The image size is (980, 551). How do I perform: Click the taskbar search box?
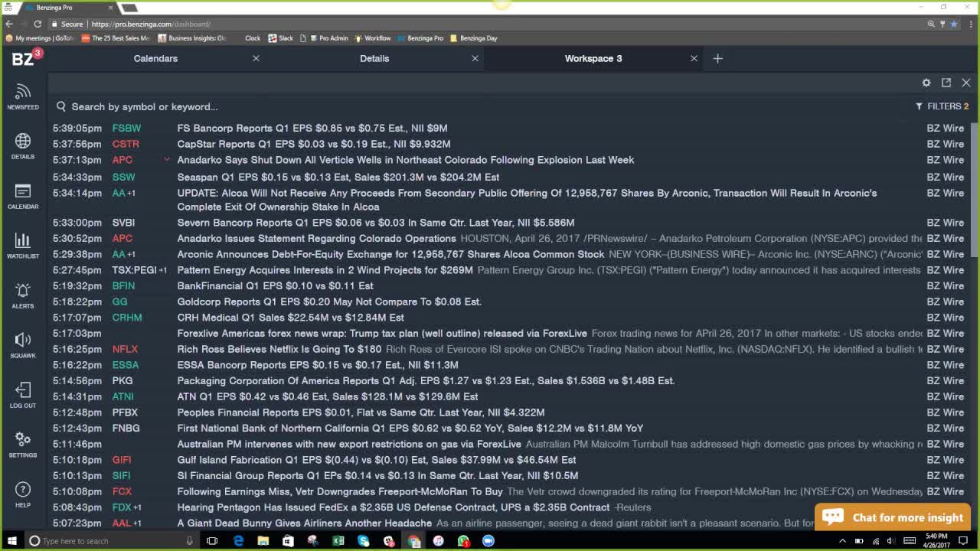(x=113, y=541)
